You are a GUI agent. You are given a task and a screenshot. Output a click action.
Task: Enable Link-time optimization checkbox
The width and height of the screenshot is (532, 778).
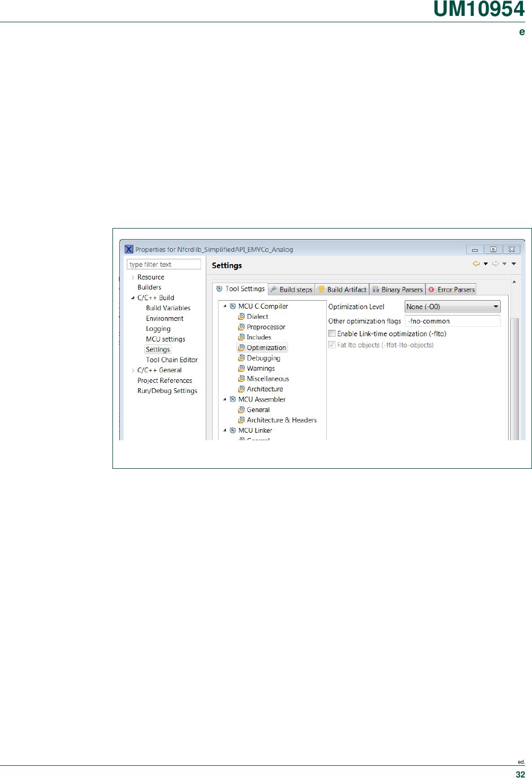[x=332, y=334]
